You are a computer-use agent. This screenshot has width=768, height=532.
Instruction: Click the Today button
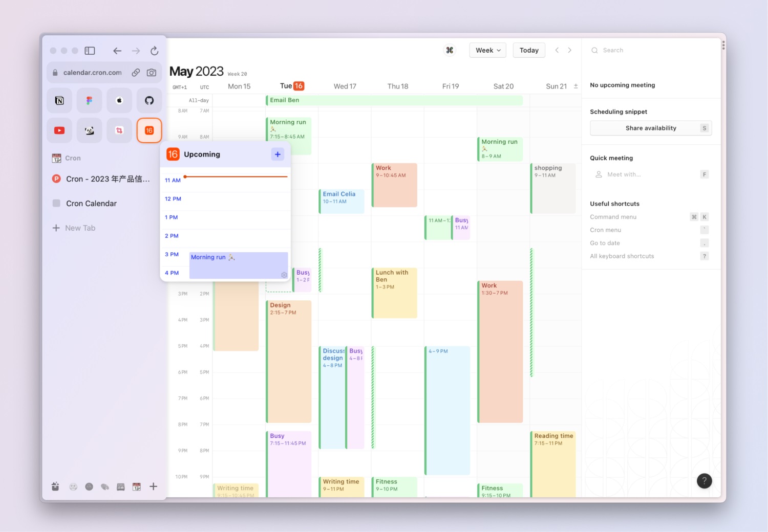click(x=529, y=50)
